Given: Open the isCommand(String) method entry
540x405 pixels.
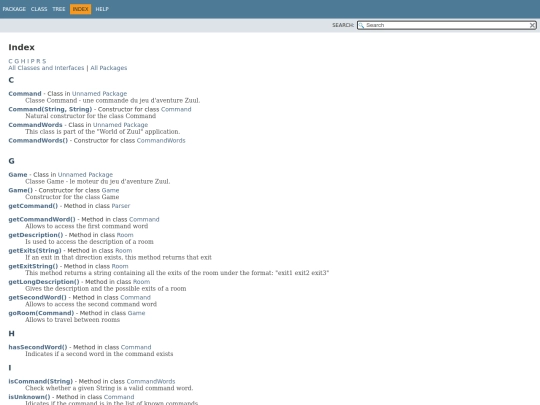Looking at the screenshot, I should (x=41, y=381).
